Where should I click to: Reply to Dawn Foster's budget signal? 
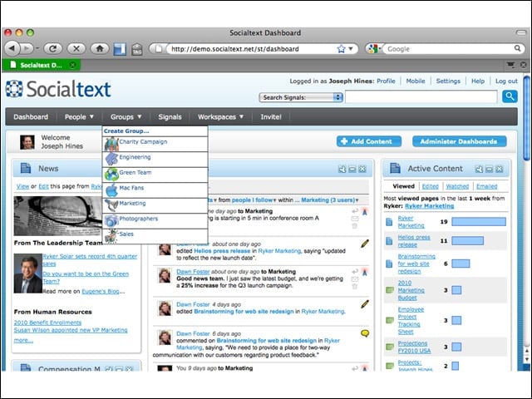(x=355, y=272)
